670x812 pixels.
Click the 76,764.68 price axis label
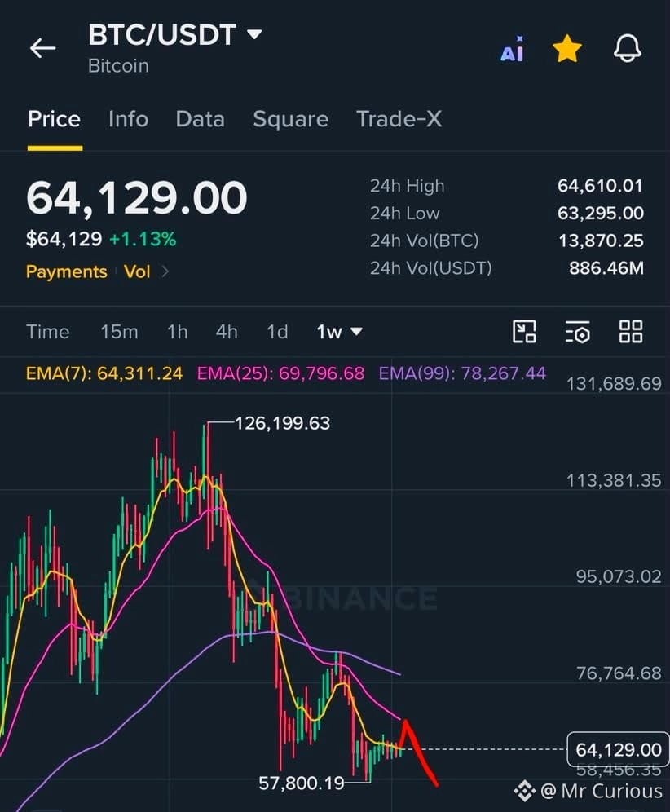[619, 673]
